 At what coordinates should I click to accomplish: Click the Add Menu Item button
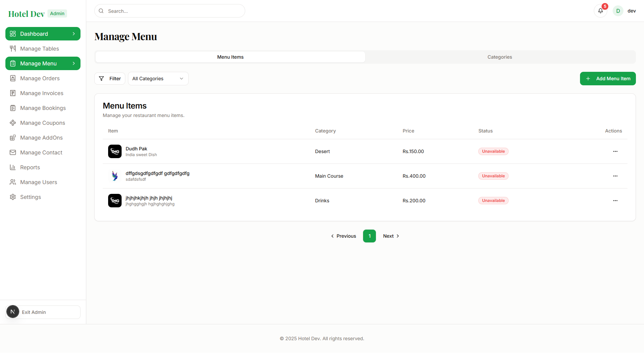tap(608, 79)
